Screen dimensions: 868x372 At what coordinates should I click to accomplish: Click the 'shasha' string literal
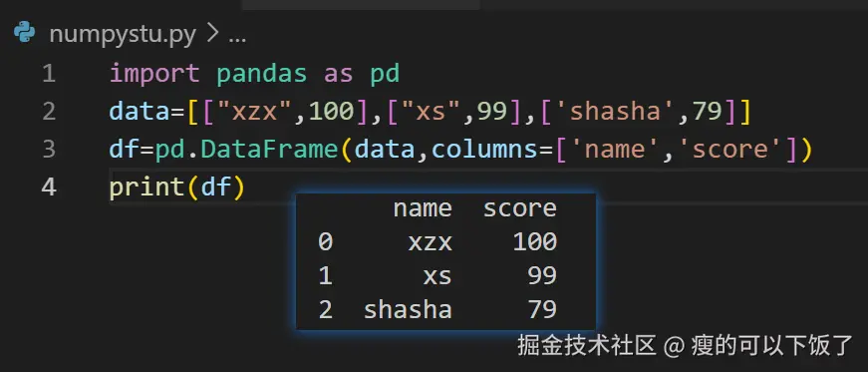click(615, 112)
